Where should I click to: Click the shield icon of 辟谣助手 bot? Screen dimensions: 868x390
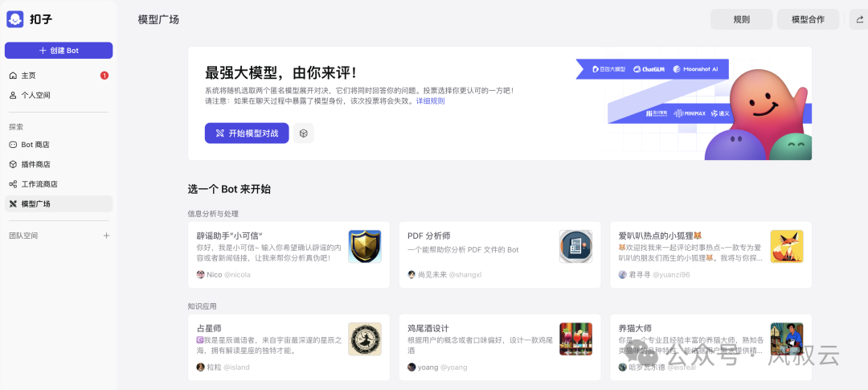[x=364, y=246]
